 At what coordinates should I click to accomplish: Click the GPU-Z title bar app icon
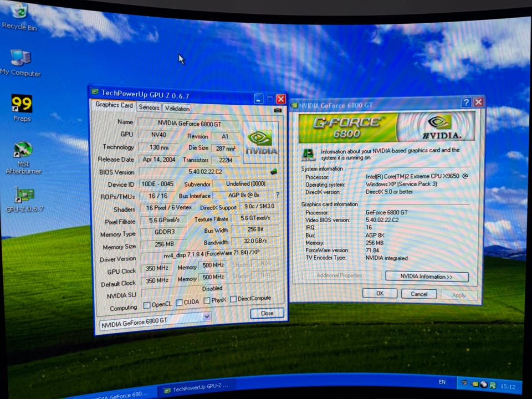click(x=95, y=91)
